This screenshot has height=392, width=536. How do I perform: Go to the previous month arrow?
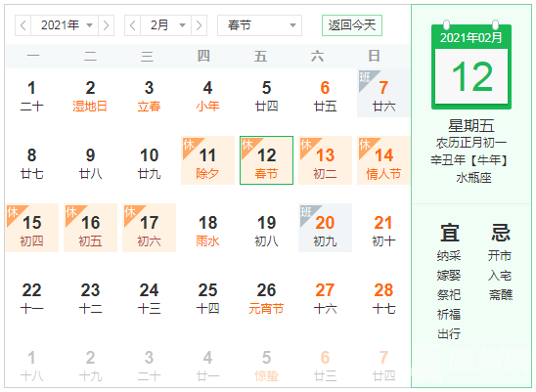point(133,25)
